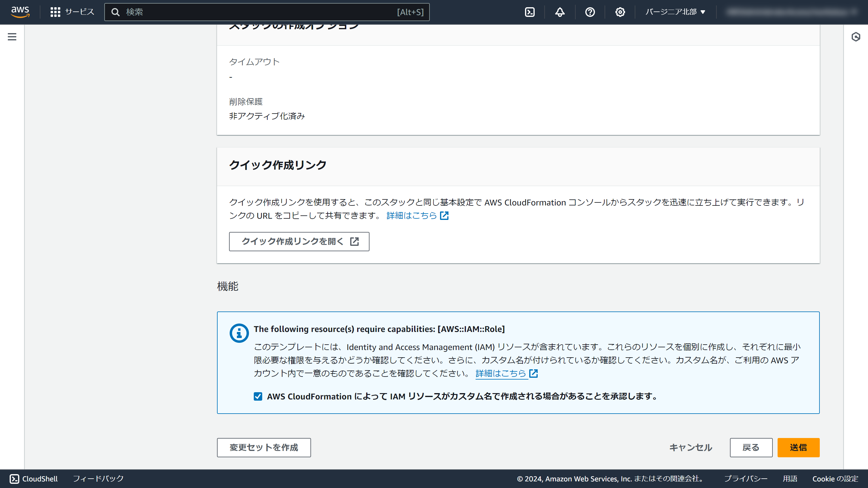Screen dimensions: 868x488
Task: Open the AWS Console home via aws logo
Action: (x=20, y=12)
